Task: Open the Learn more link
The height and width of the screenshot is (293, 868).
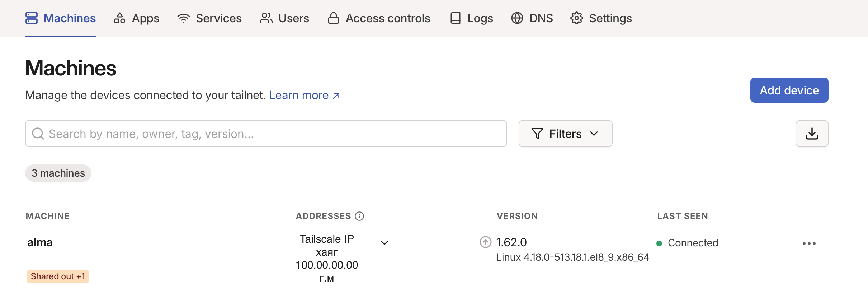Action: tap(305, 95)
